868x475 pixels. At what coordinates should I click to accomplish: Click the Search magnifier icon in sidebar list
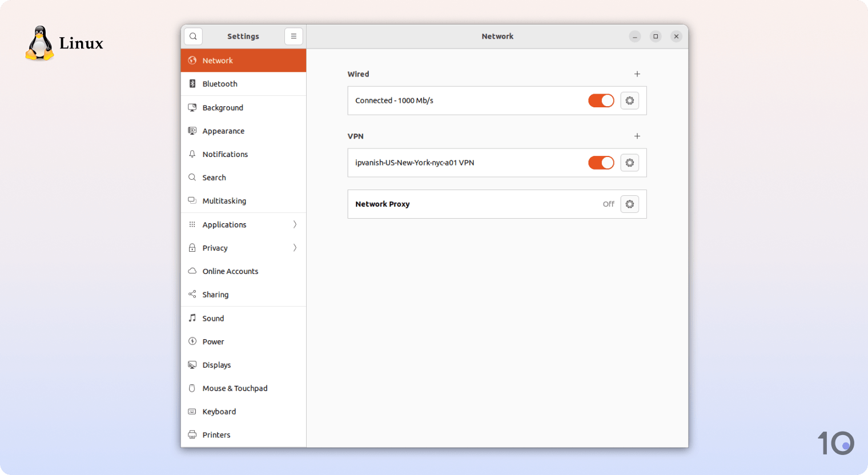pyautogui.click(x=192, y=178)
